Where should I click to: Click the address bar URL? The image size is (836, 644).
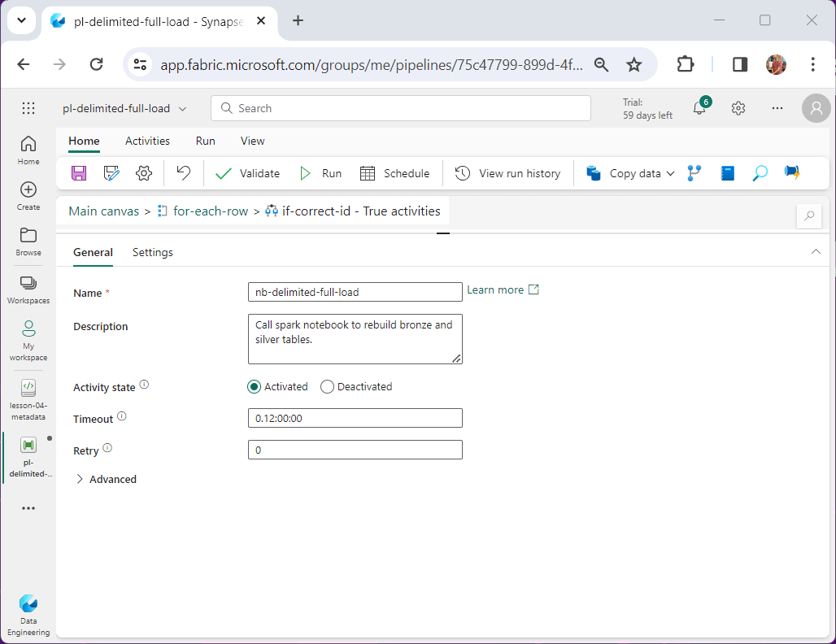coord(371,65)
